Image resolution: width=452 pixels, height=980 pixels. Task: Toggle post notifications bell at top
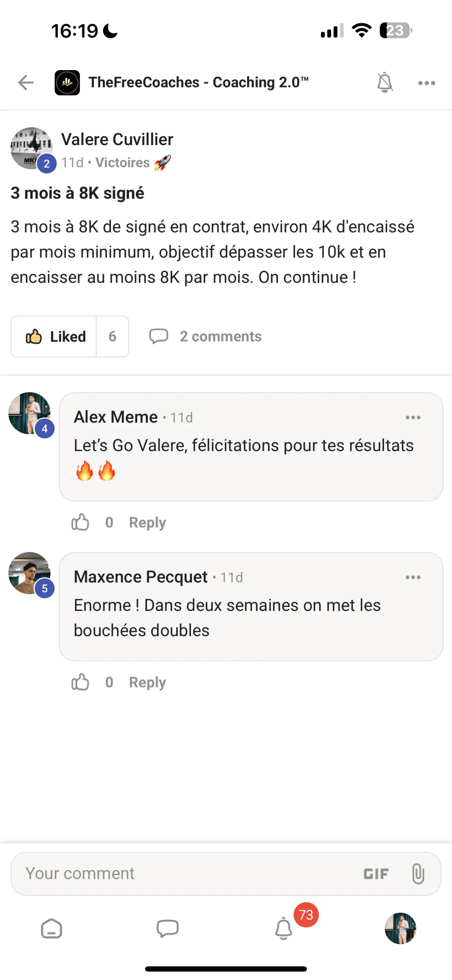(x=384, y=83)
